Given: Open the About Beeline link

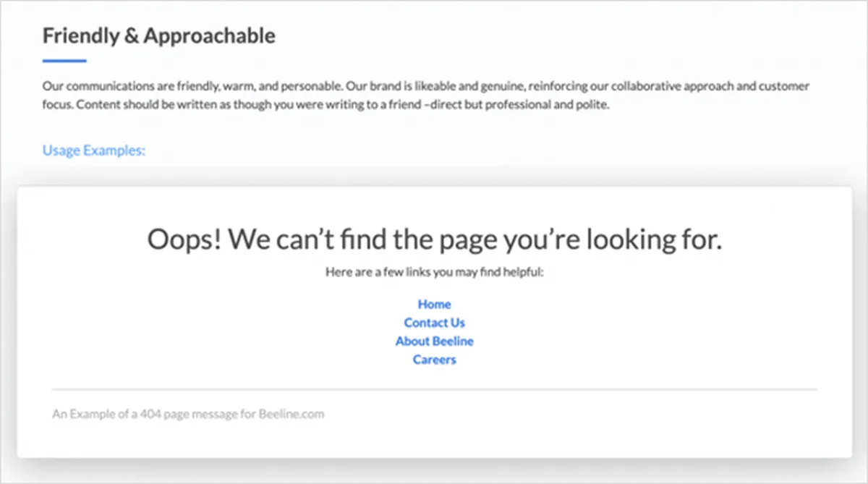Looking at the screenshot, I should [434, 341].
